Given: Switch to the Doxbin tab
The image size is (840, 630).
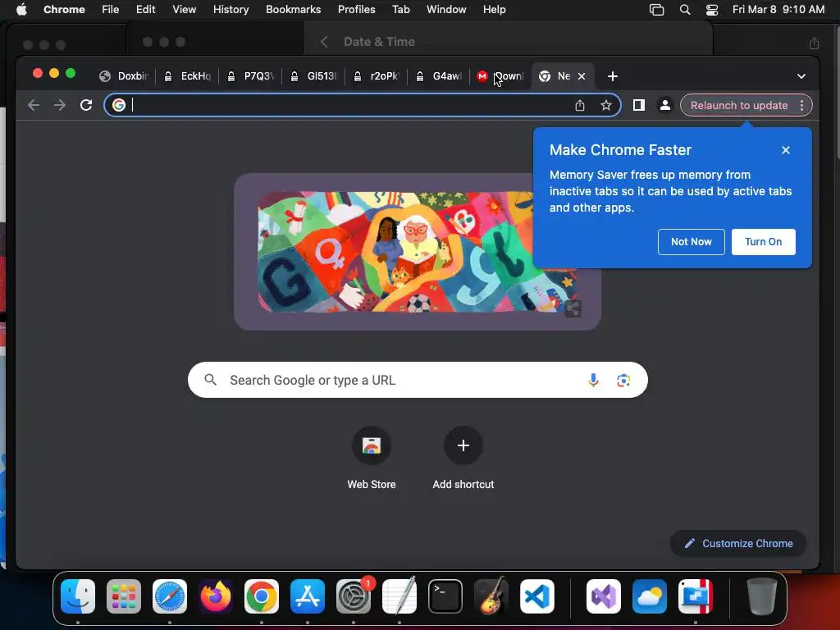Looking at the screenshot, I should pos(125,76).
